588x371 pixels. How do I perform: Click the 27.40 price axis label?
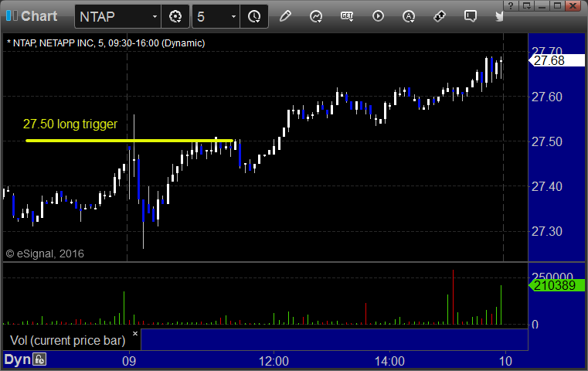click(547, 186)
